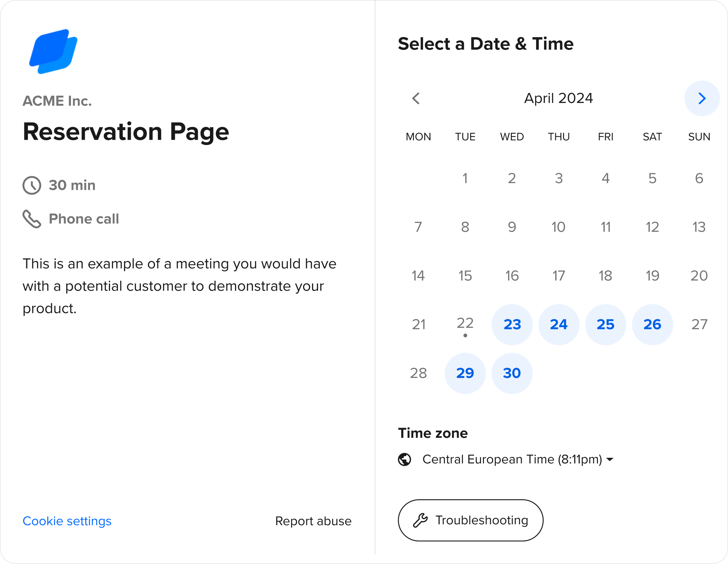Select April 29 on the calendar
Image resolution: width=728 pixels, height=564 pixels.
coord(465,373)
